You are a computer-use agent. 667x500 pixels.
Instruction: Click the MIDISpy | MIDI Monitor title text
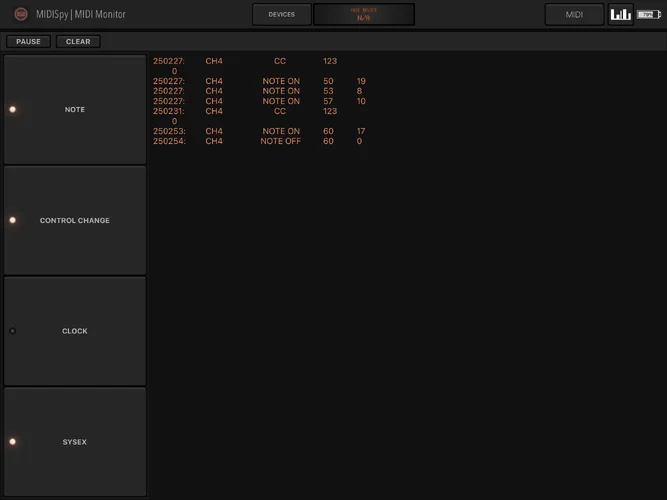[83, 15]
